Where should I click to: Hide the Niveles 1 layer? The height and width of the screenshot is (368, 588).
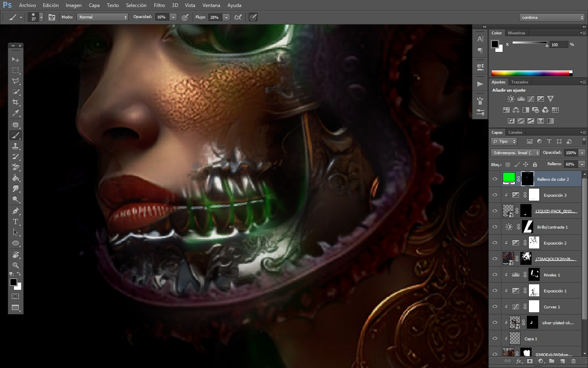pyautogui.click(x=495, y=275)
